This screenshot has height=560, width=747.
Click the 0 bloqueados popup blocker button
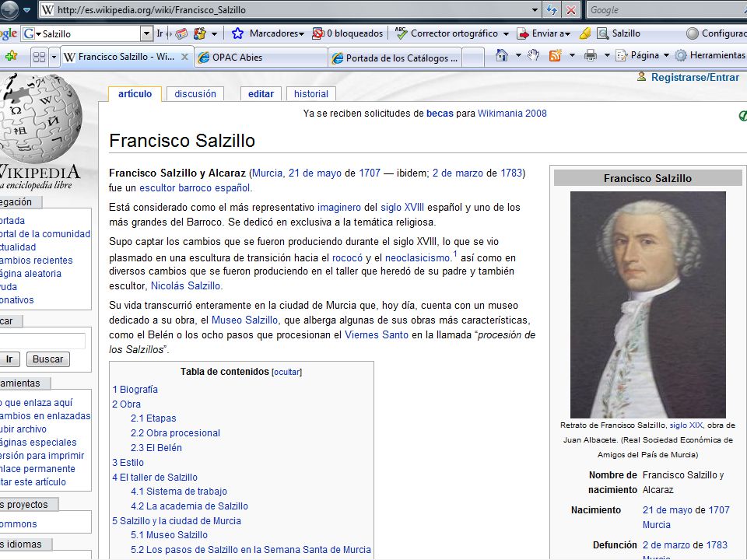348,33
